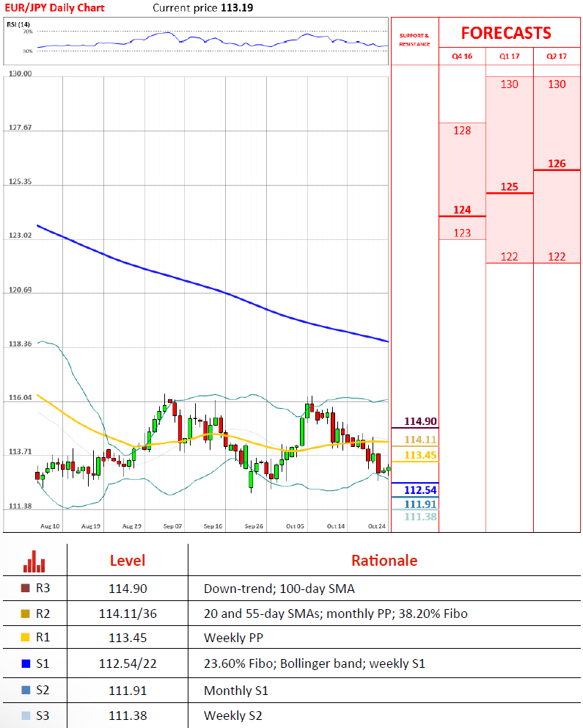Click the Rationale column header

click(x=384, y=561)
